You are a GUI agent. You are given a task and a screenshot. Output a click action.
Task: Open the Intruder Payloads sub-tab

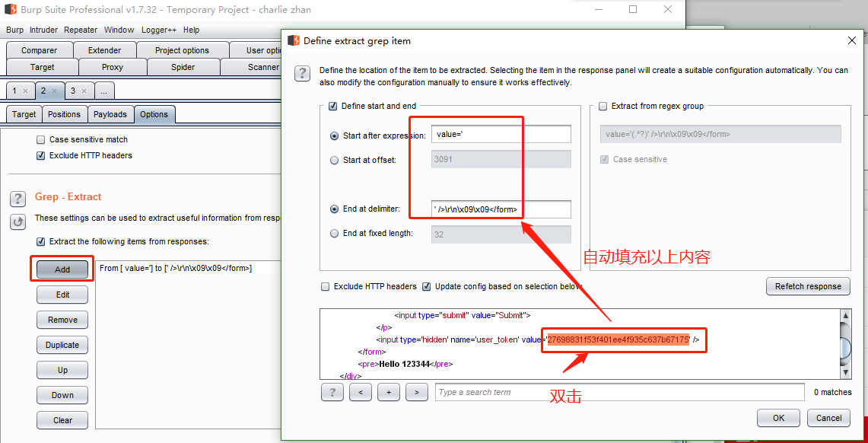pyautogui.click(x=110, y=114)
